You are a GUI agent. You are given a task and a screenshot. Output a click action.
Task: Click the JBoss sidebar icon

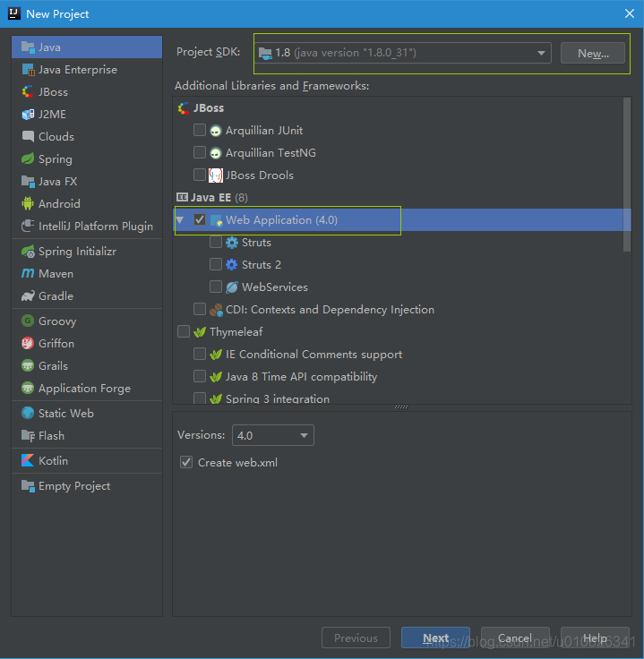pyautogui.click(x=28, y=91)
